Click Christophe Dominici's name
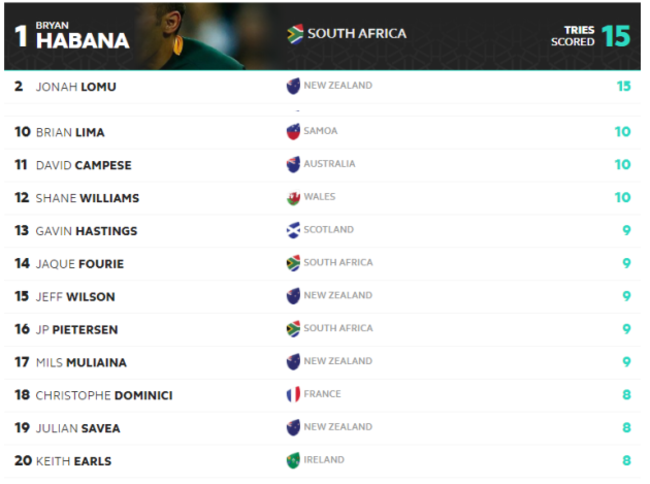The height and width of the screenshot is (484, 650). click(x=104, y=395)
